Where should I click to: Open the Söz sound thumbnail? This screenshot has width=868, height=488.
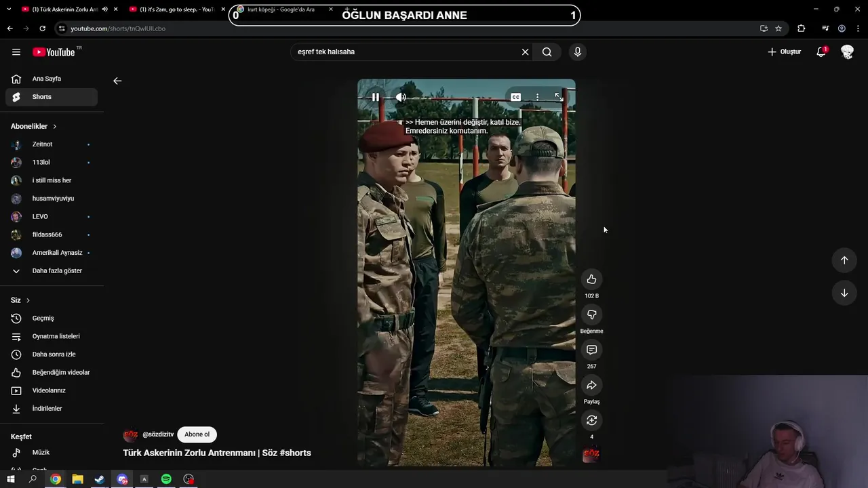coord(591,454)
